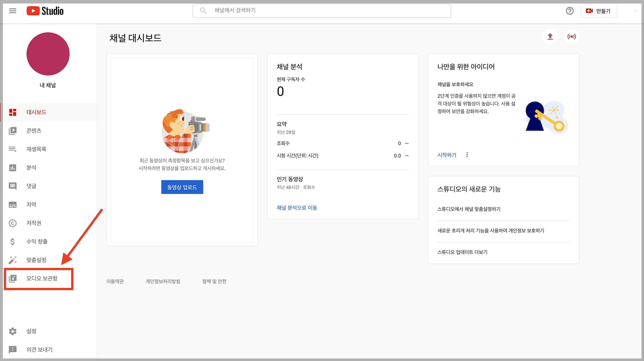This screenshot has width=644, height=361.
Task: Click the 저작권 copyright icon
Action: point(12,223)
